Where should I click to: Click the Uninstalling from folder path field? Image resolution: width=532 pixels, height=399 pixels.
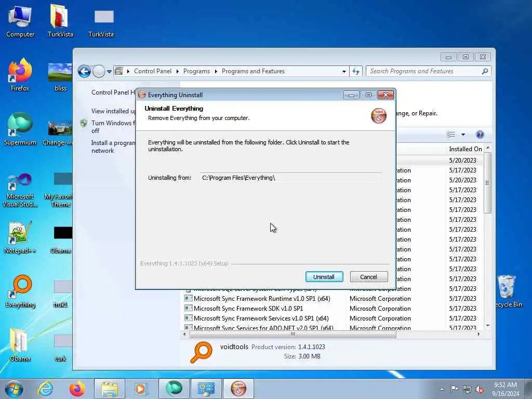point(291,178)
